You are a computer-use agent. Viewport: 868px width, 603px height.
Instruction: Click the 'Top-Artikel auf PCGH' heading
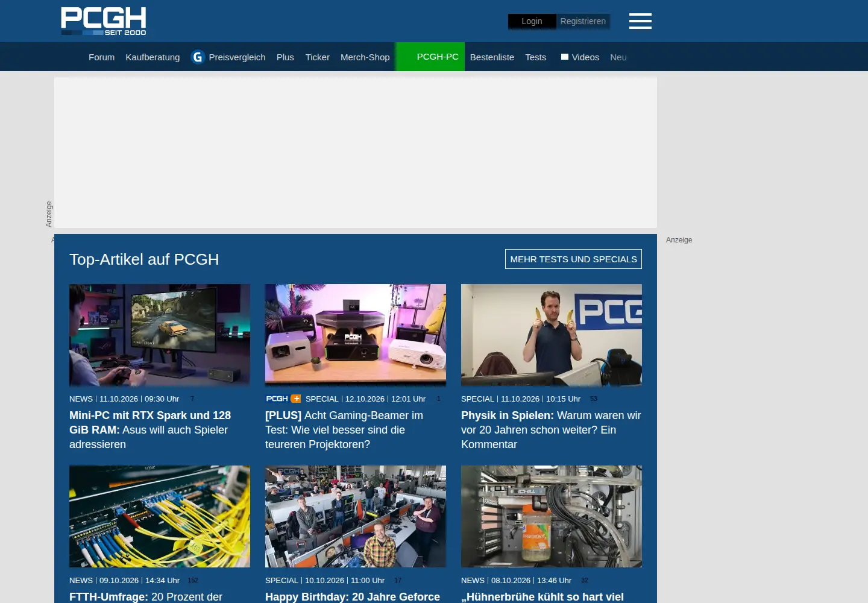tap(144, 259)
